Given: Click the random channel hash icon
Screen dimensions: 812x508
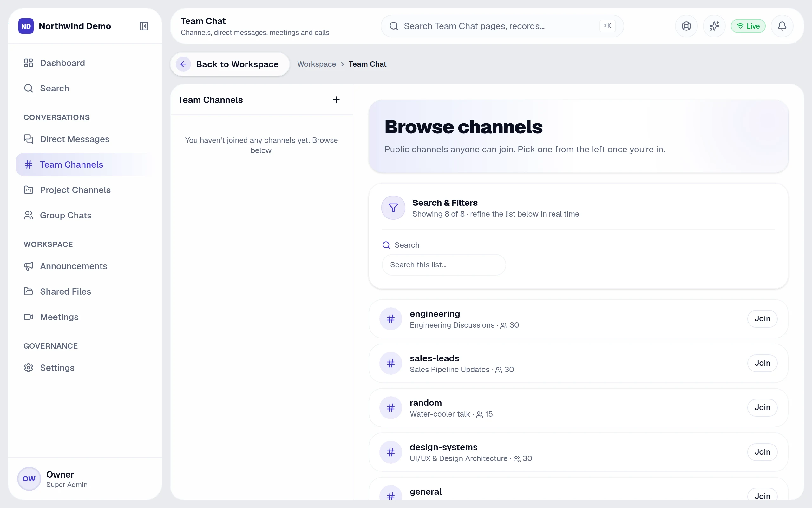Looking at the screenshot, I should click(x=390, y=408).
